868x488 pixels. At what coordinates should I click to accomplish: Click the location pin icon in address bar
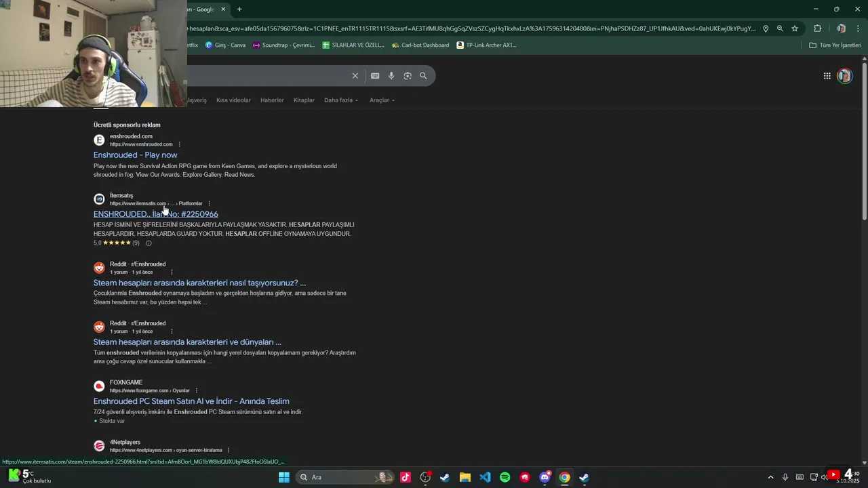[766, 28]
